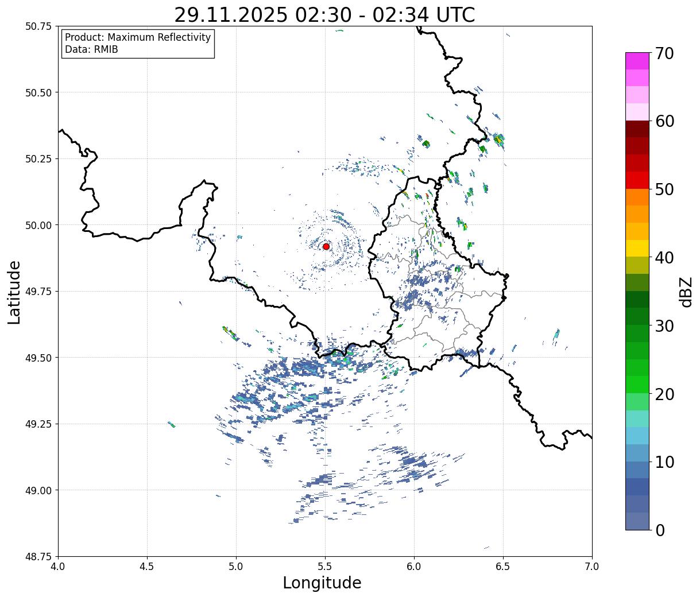Click the "Latitude" axis label
700x597 pixels.
(x=14, y=292)
